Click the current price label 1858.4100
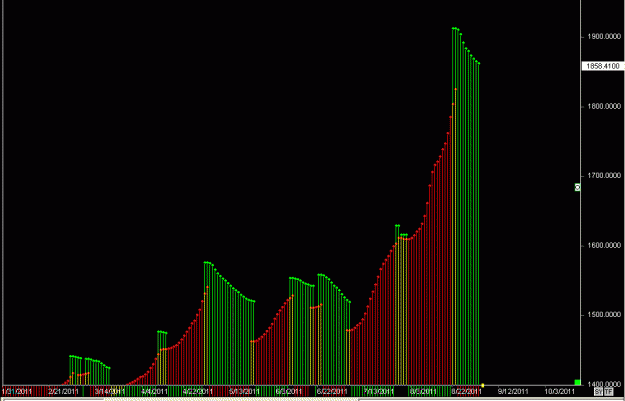The height and width of the screenshot is (401, 625). pyautogui.click(x=603, y=66)
